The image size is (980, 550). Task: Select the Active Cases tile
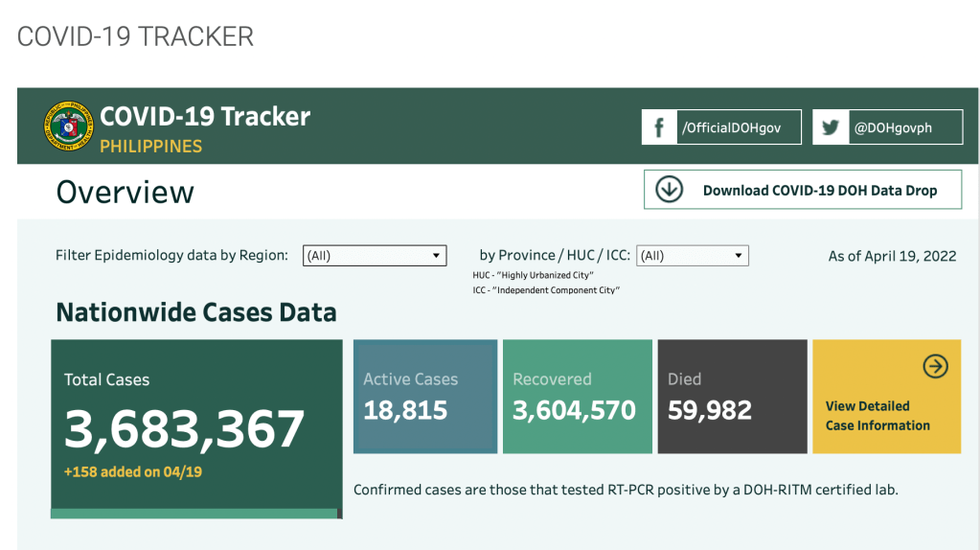click(x=425, y=396)
